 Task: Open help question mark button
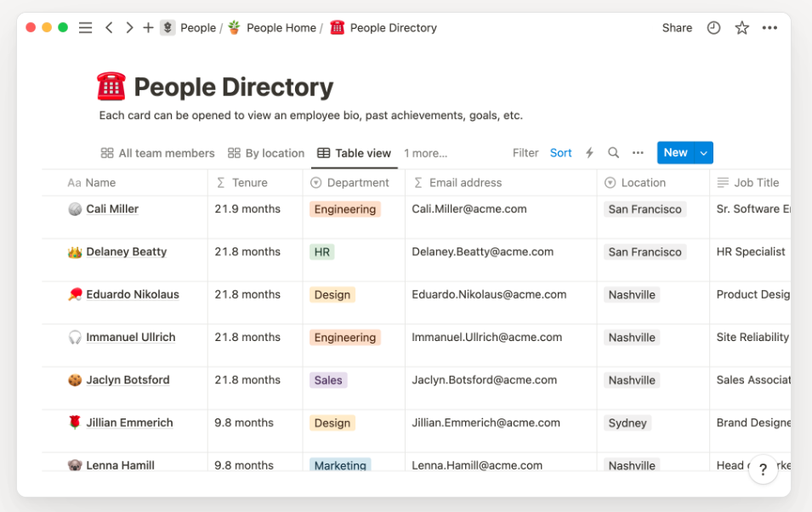coord(763,469)
